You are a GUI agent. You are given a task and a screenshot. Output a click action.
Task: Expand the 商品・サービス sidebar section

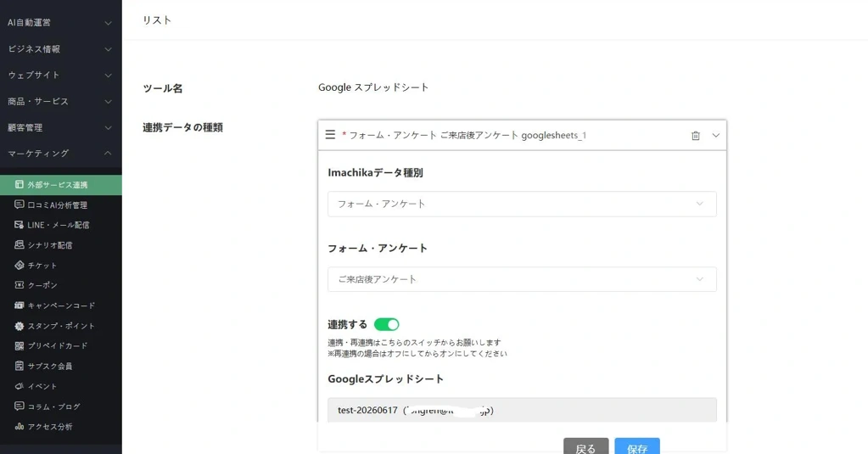(61, 101)
